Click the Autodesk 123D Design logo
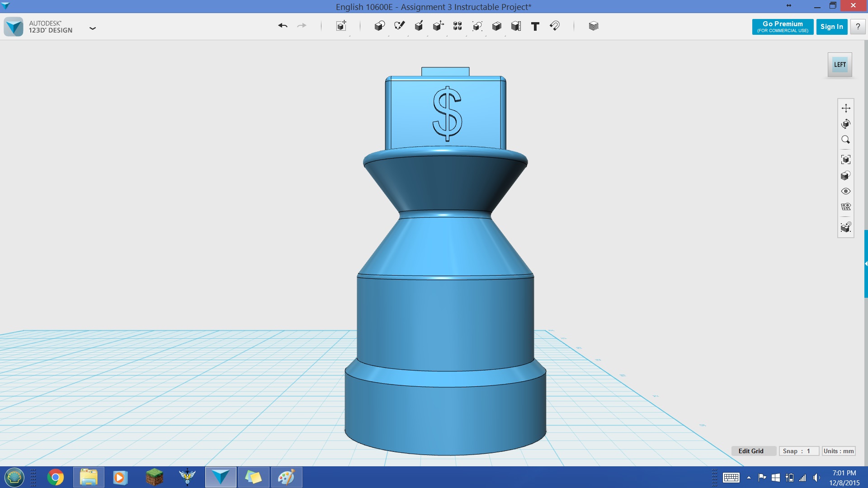The width and height of the screenshot is (868, 488). [14, 27]
